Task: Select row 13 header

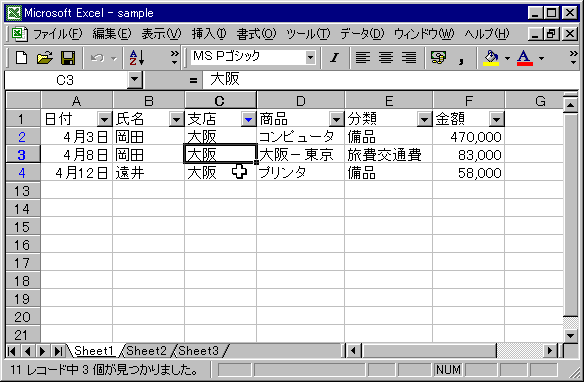Action: coord(22,191)
